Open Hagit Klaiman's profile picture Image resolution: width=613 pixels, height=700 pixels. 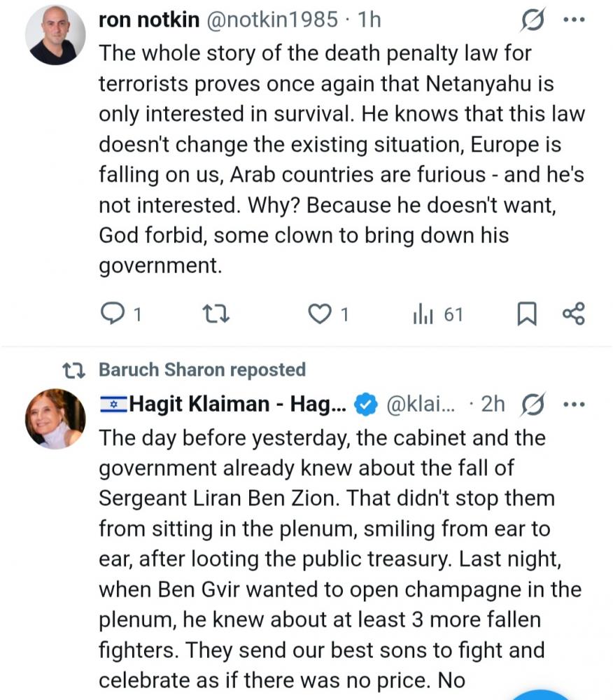tap(55, 419)
